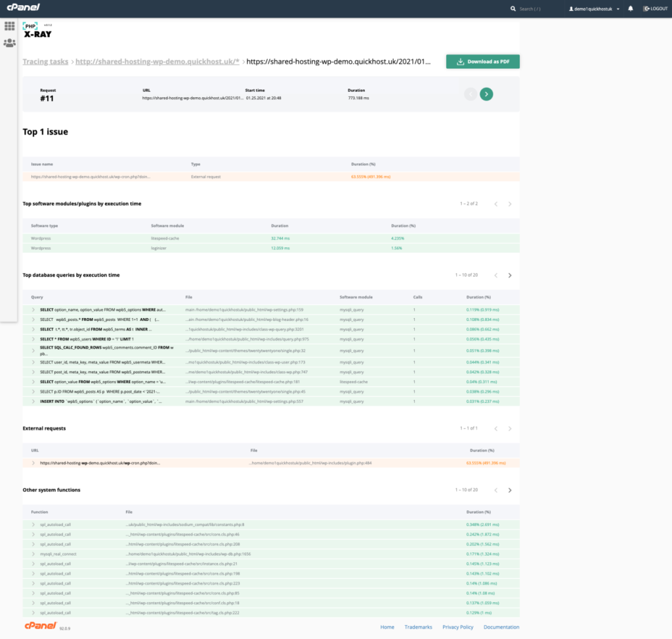The width and height of the screenshot is (672, 639).
Task: Click the search magnifier icon
Action: pyautogui.click(x=513, y=9)
